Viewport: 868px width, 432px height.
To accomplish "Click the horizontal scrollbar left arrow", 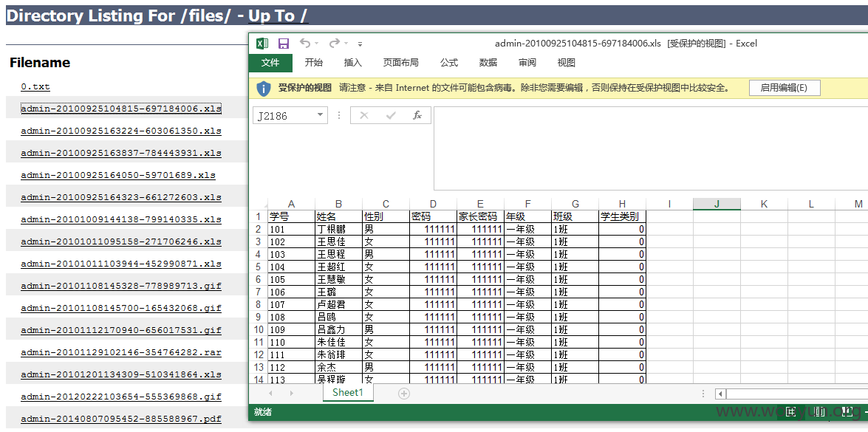I will pyautogui.click(x=720, y=394).
